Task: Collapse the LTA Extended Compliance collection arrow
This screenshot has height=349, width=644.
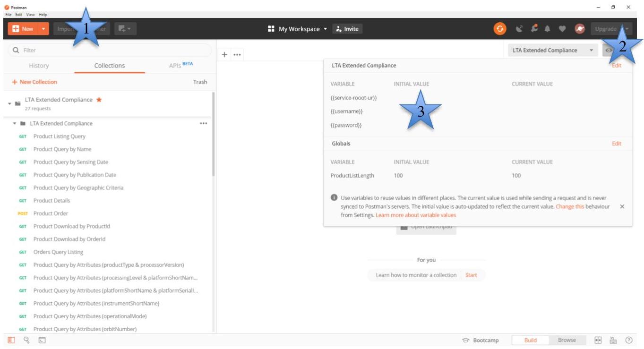Action: 9,103
